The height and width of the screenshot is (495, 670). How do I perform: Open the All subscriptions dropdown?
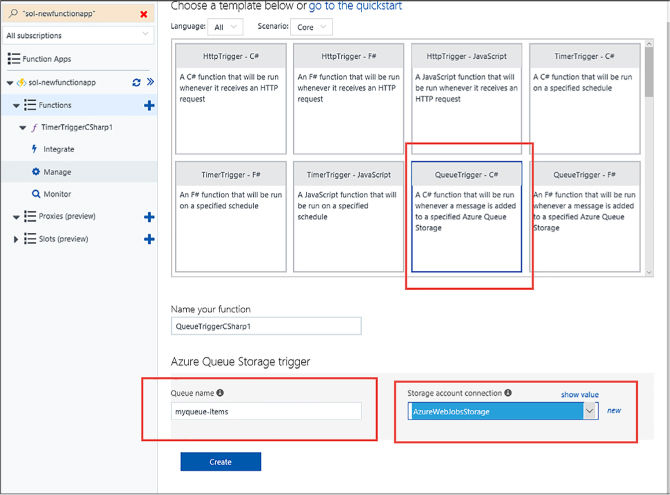[78, 35]
